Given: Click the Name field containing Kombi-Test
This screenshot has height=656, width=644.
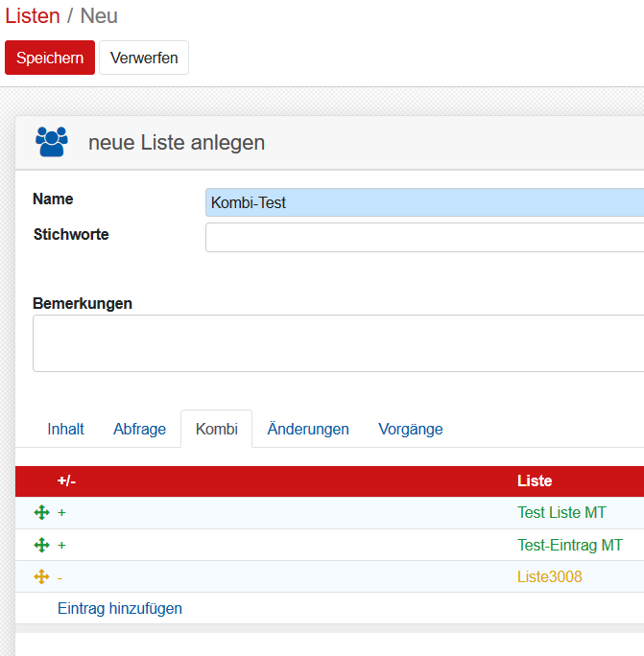Looking at the screenshot, I should click(x=424, y=202).
